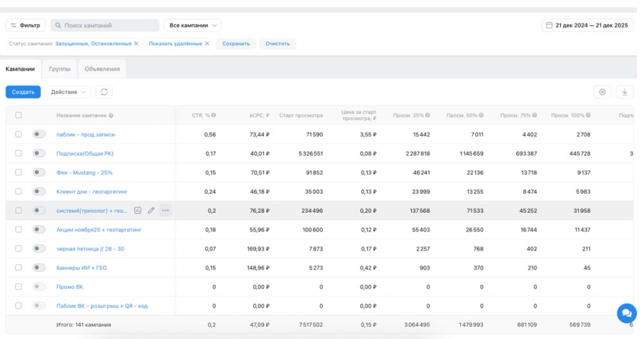Click help icon beside Просм. 50%
This screenshot has height=339, width=644.
481,115
